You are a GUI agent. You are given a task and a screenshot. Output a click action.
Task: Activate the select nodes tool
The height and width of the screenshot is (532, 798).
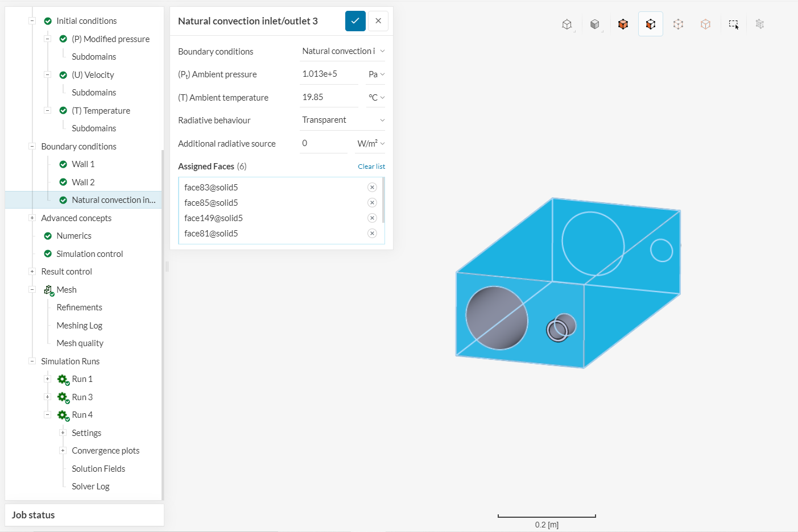point(705,24)
